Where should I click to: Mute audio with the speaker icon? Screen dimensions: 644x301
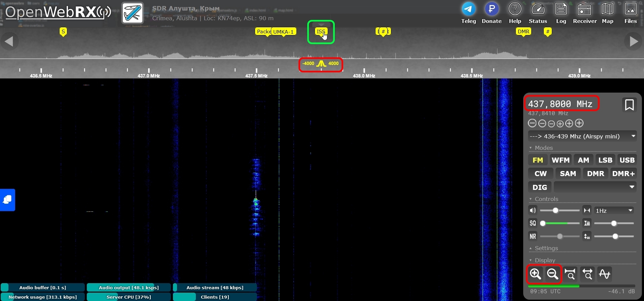coord(533,210)
